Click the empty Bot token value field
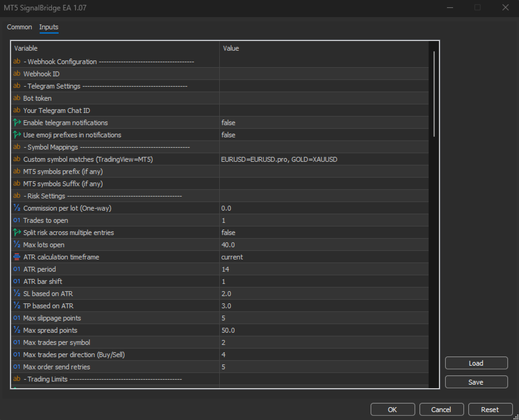The image size is (519, 420). [324, 98]
